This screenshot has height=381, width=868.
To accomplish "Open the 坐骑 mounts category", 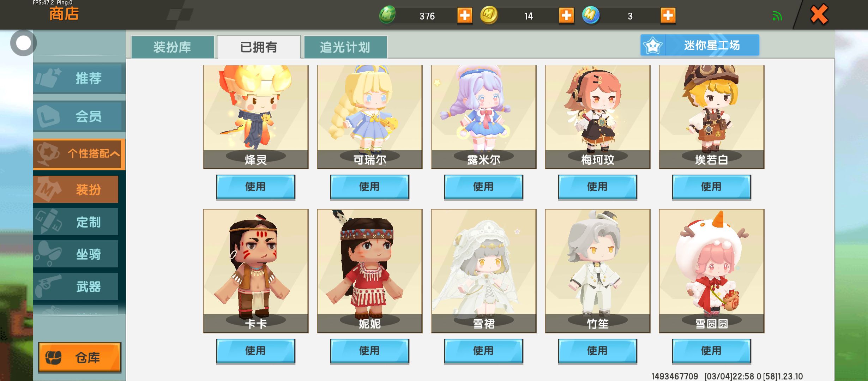I will [x=76, y=254].
